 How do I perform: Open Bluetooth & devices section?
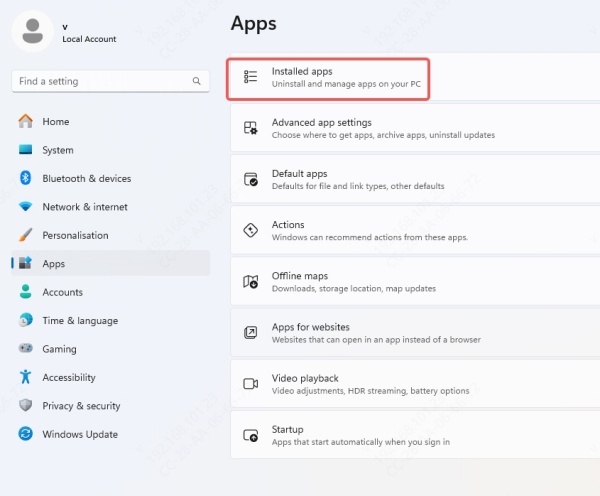[x=111, y=178]
